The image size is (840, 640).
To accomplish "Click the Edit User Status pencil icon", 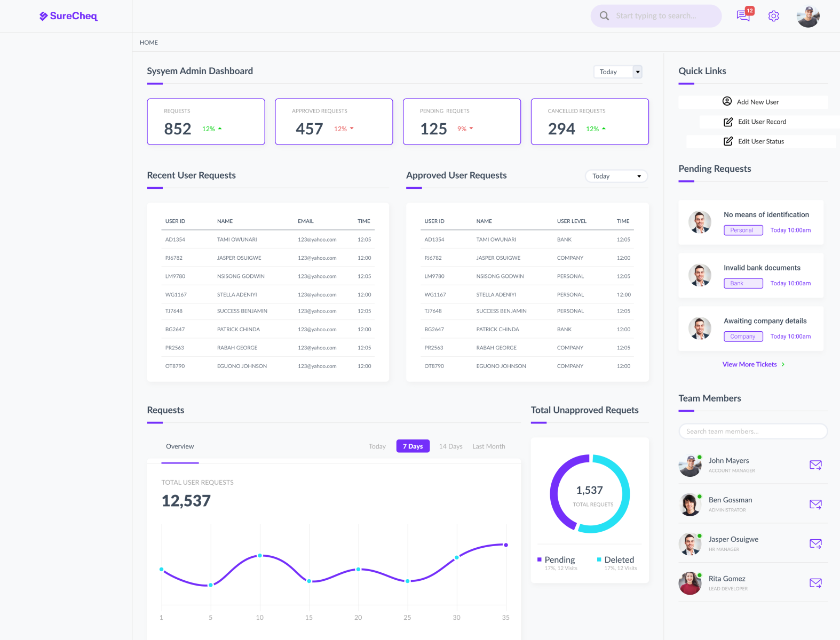I will (728, 141).
